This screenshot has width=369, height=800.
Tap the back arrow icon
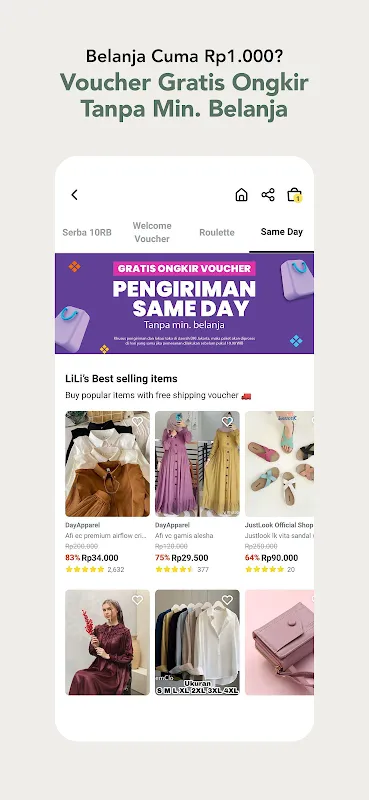[x=75, y=194]
